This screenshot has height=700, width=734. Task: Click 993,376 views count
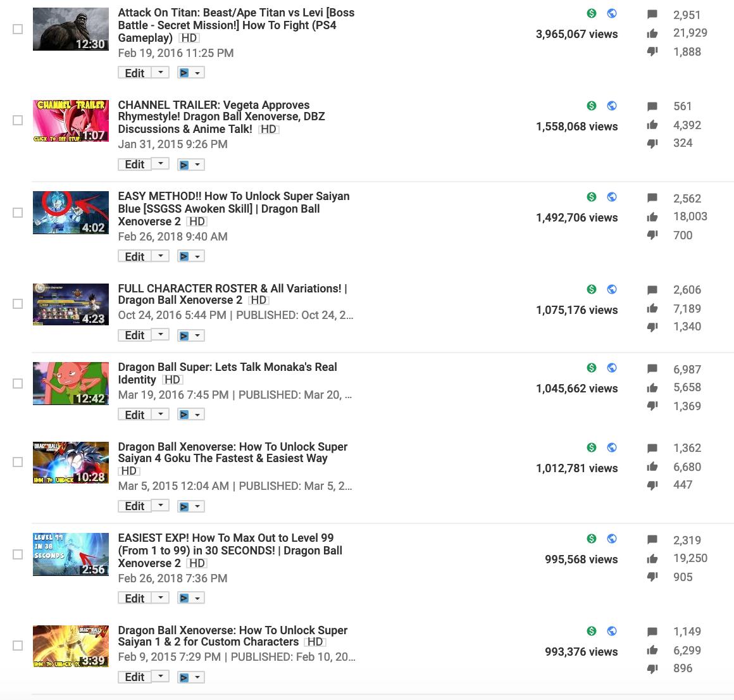581,652
